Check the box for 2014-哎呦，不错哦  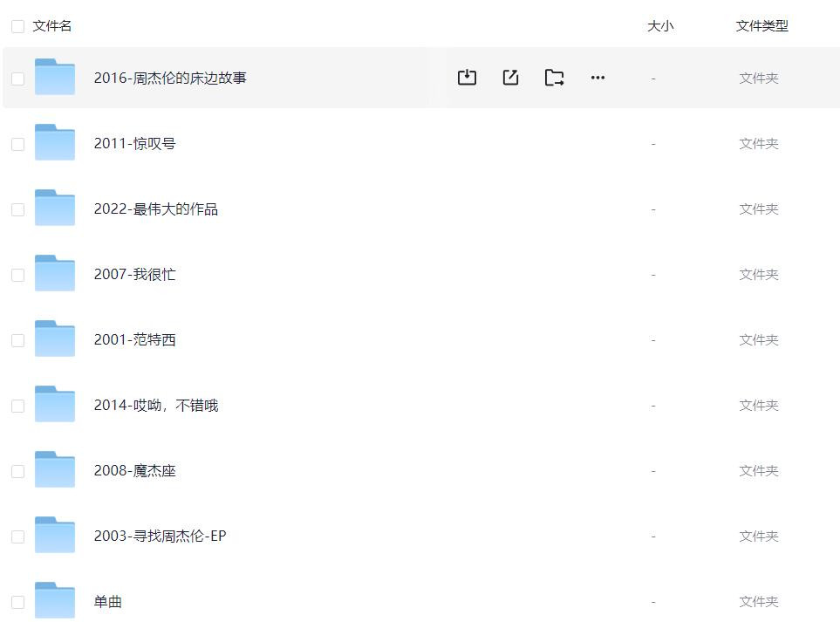pyautogui.click(x=17, y=406)
